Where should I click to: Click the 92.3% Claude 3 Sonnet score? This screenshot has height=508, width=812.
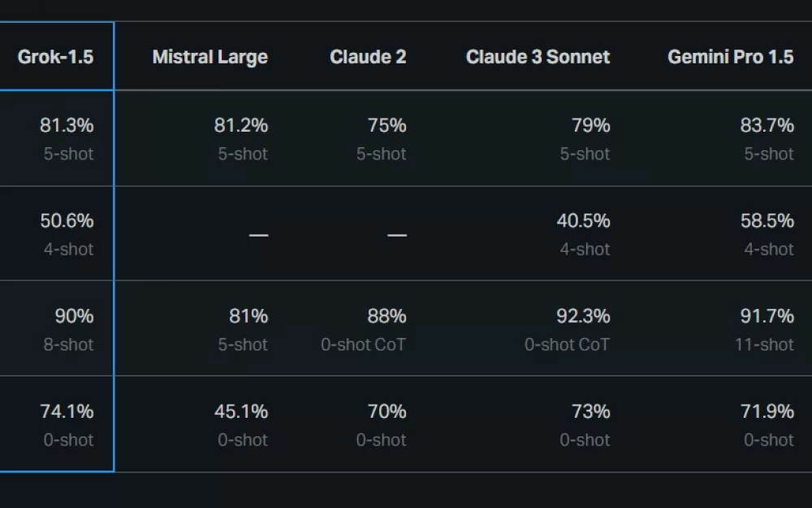click(x=583, y=316)
